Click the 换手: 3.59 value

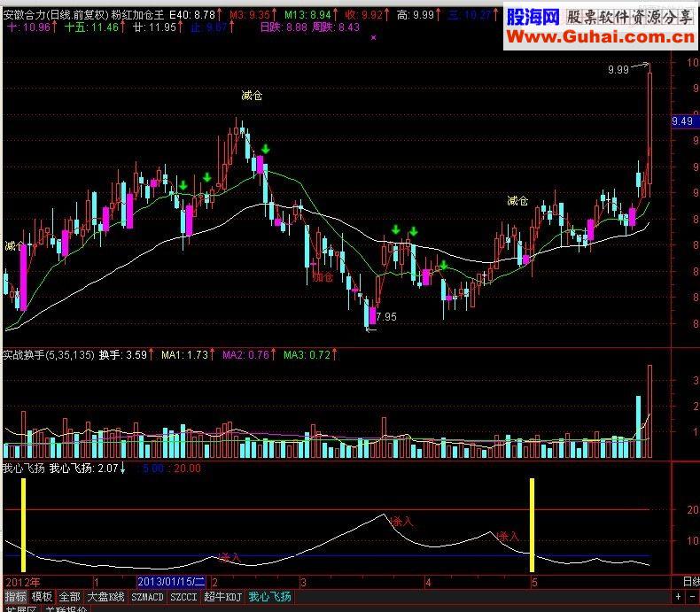[x=123, y=354]
